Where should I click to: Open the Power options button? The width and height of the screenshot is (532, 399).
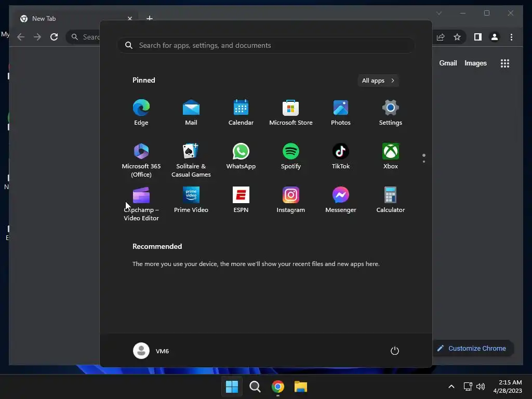point(395,351)
